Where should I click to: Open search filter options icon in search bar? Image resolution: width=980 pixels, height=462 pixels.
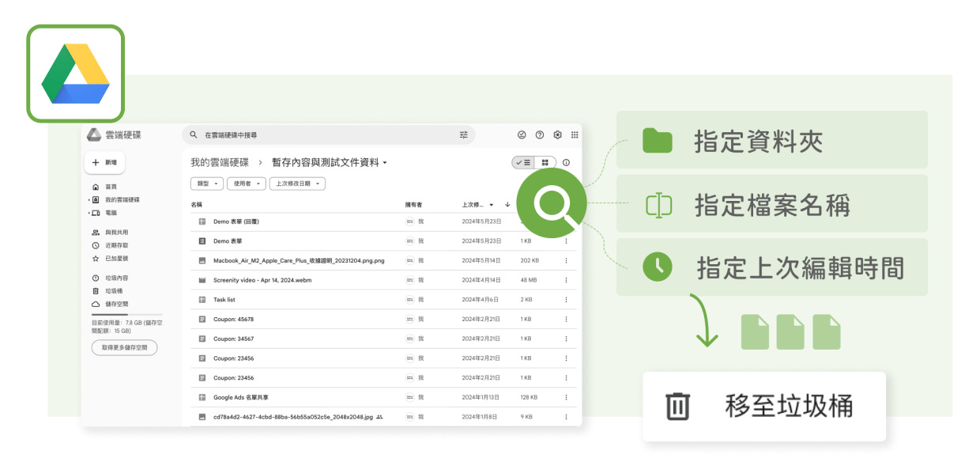click(x=464, y=135)
